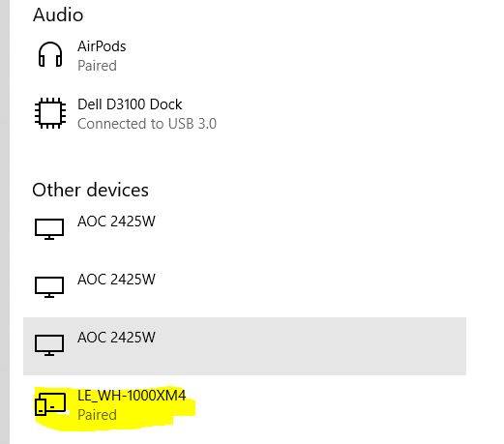
Task: Click the Audio section heading
Action: click(x=58, y=15)
